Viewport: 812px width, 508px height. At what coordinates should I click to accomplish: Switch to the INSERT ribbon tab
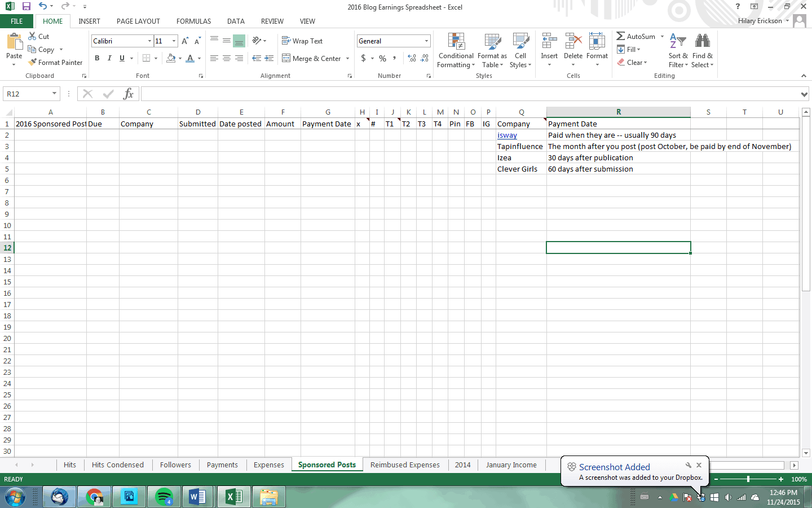click(89, 21)
